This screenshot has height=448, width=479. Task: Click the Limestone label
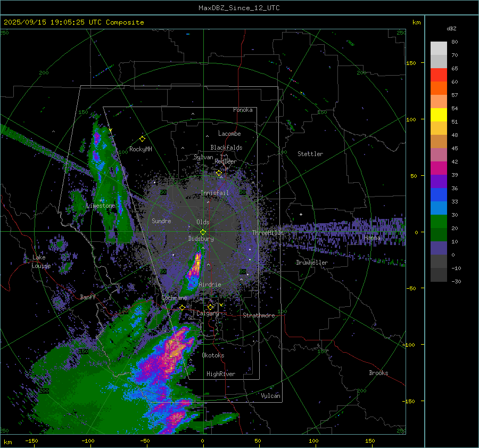101,206
